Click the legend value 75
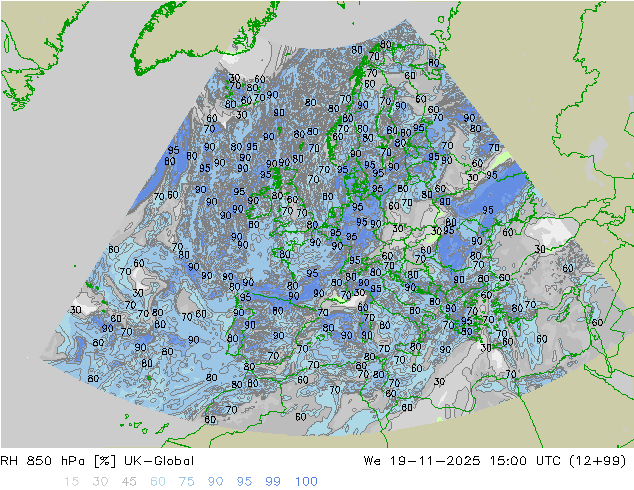 [187, 482]
